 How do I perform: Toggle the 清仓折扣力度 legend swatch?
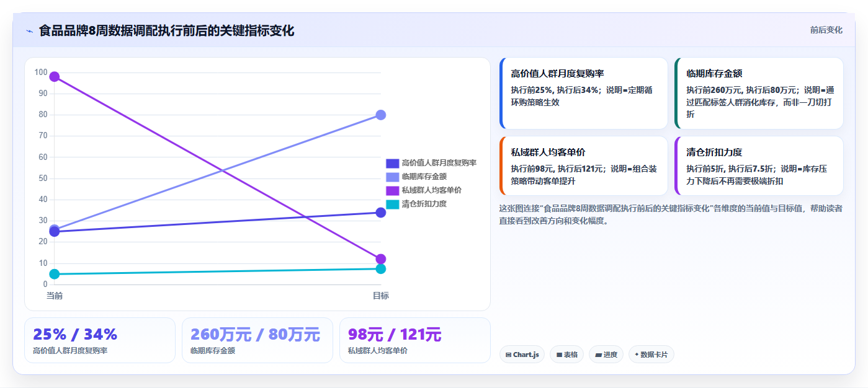[392, 204]
